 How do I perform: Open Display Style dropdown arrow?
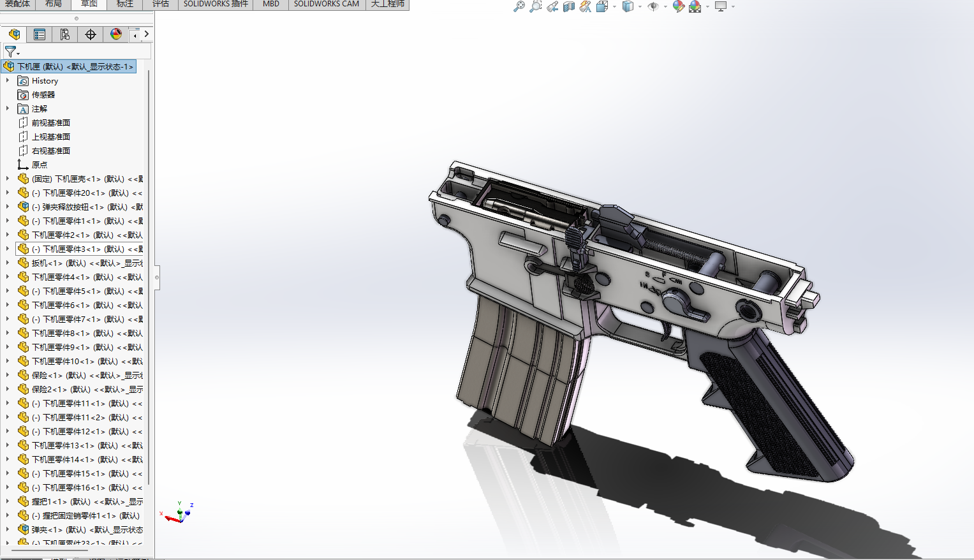[640, 7]
